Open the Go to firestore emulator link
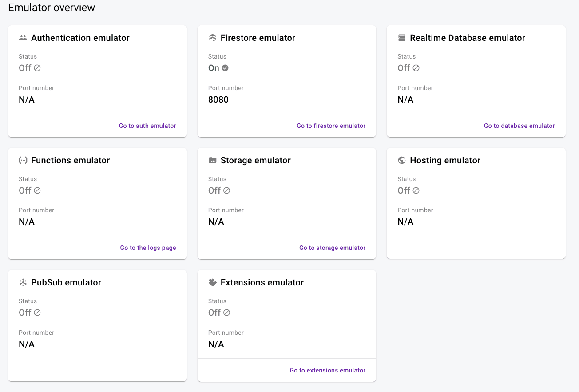579x392 pixels. point(331,126)
